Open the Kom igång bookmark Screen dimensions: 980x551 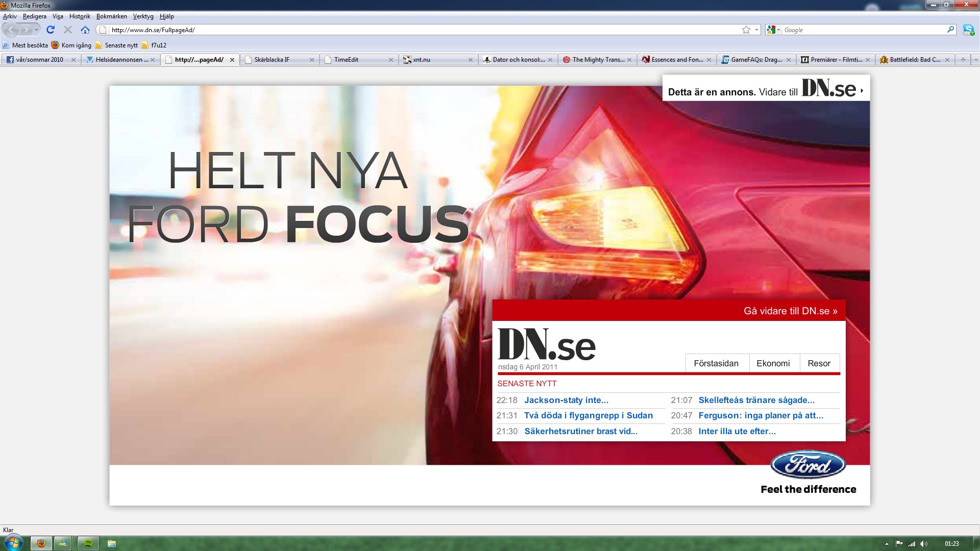coord(71,45)
